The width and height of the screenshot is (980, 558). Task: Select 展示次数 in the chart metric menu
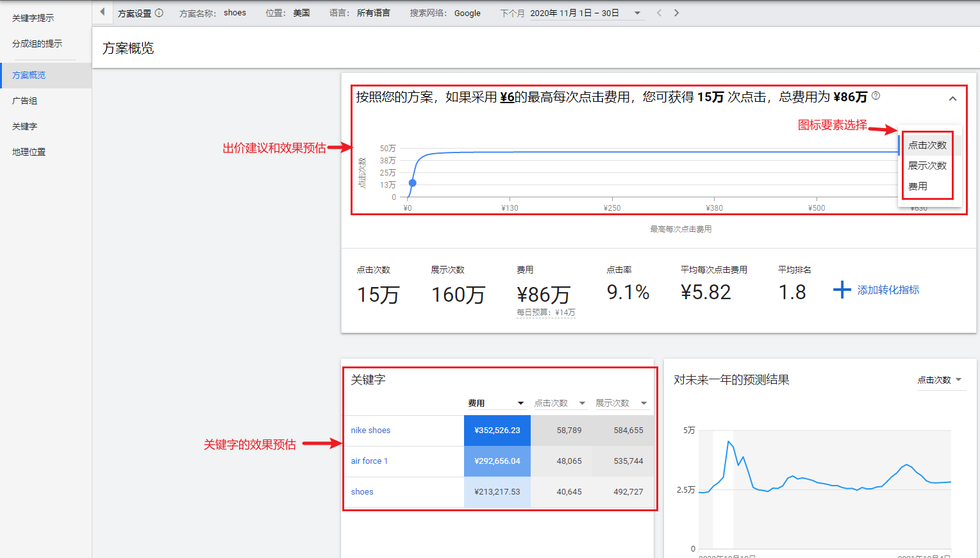pos(927,165)
